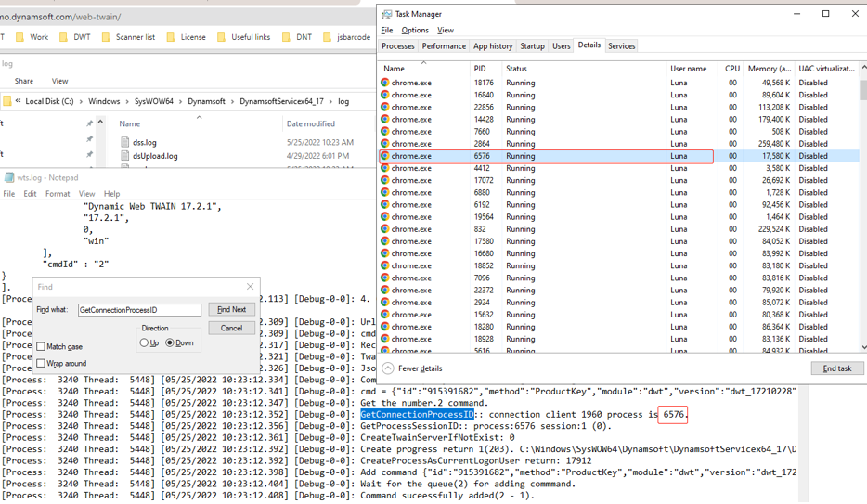Click the chrome.exe icon for PID 18176
This screenshot has height=504, width=867.
(x=385, y=83)
